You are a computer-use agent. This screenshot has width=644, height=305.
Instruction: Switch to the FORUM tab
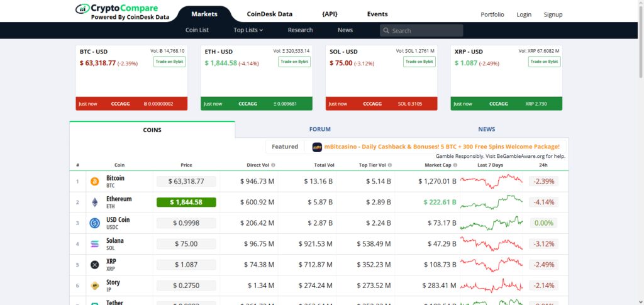coord(319,130)
